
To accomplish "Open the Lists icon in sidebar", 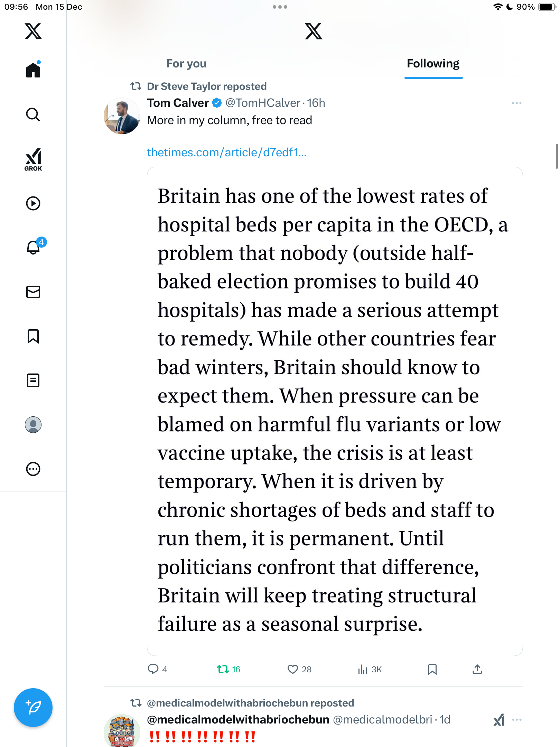I will coord(33,380).
